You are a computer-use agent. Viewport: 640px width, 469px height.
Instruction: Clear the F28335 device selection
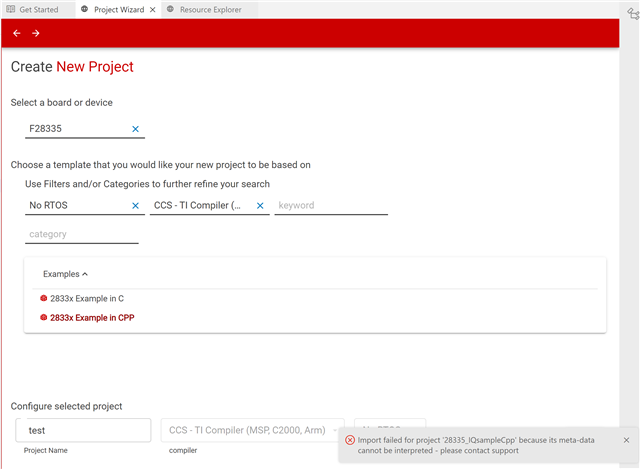coord(136,129)
